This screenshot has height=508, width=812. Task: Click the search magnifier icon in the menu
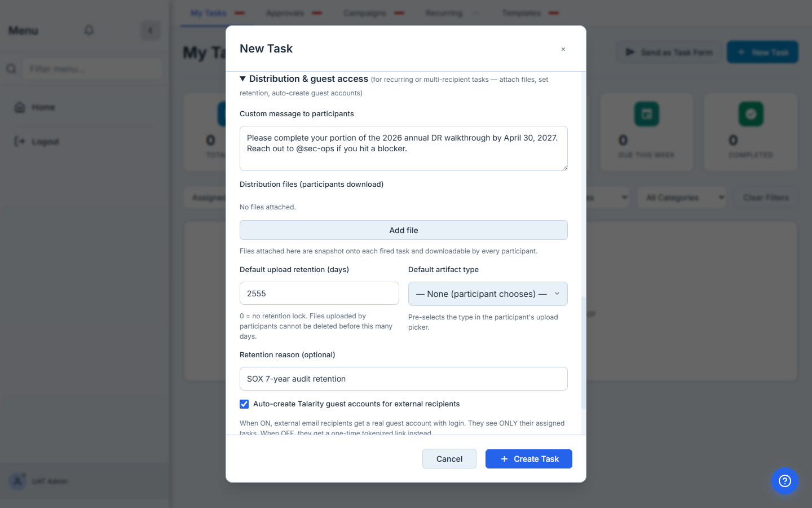pyautogui.click(x=11, y=69)
